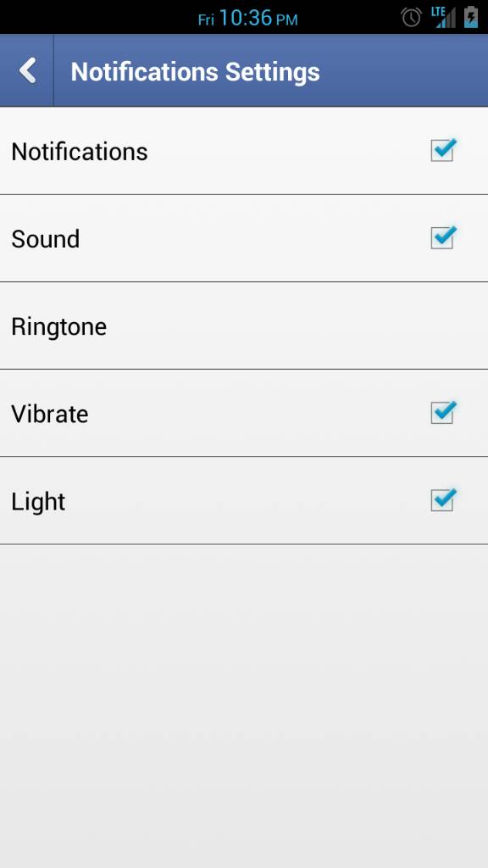This screenshot has height=868, width=488.
Task: Tap the LTE signal strength icon
Action: click(445, 17)
